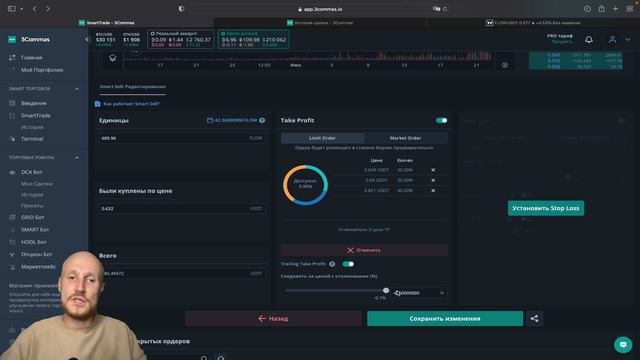
Task: Collapse the SMART ТОРГОВЛЯ section
Action: pos(76,89)
